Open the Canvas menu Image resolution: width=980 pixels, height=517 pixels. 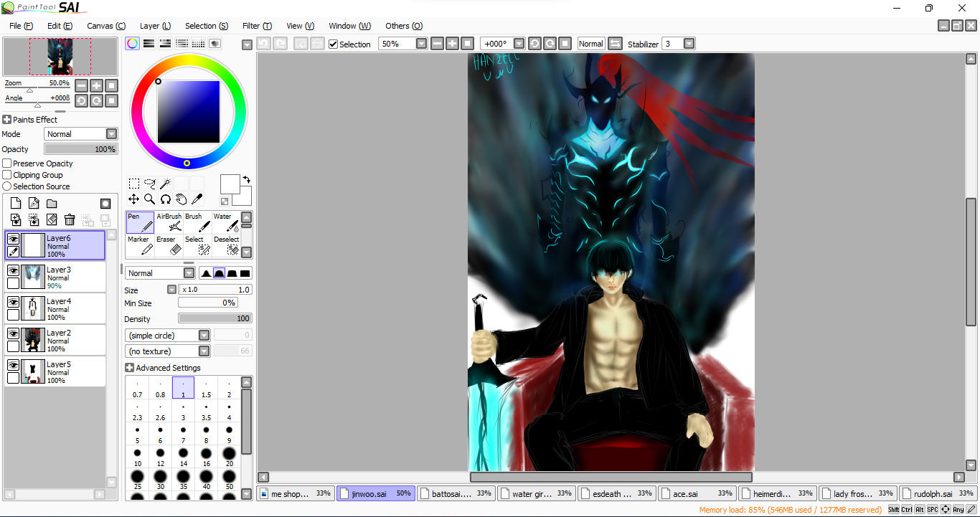point(106,26)
